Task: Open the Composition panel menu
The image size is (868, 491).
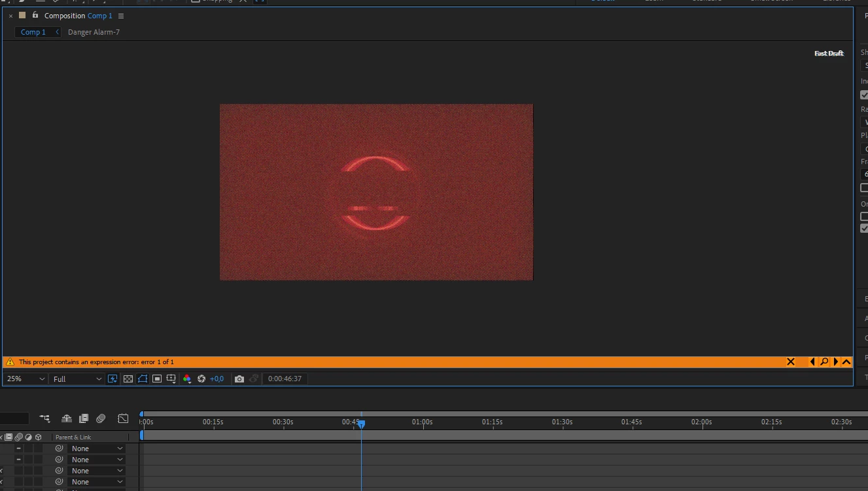Action: tap(121, 16)
